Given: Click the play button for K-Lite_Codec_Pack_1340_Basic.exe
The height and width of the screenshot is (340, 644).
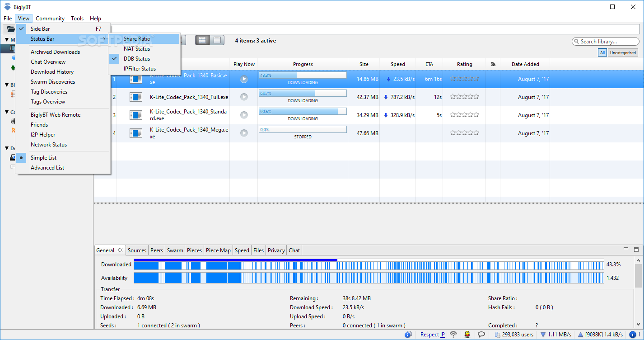Looking at the screenshot, I should click(x=244, y=79).
